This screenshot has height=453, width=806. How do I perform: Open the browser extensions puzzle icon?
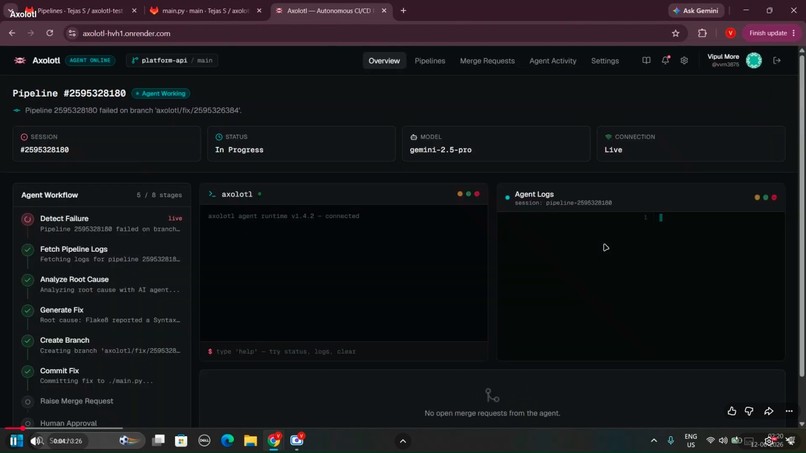pos(702,33)
